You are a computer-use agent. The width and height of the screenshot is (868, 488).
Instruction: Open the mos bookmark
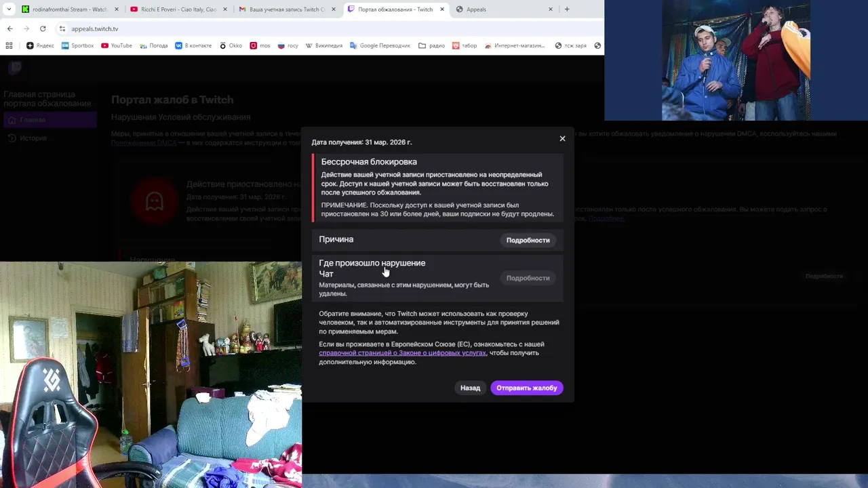(x=260, y=45)
